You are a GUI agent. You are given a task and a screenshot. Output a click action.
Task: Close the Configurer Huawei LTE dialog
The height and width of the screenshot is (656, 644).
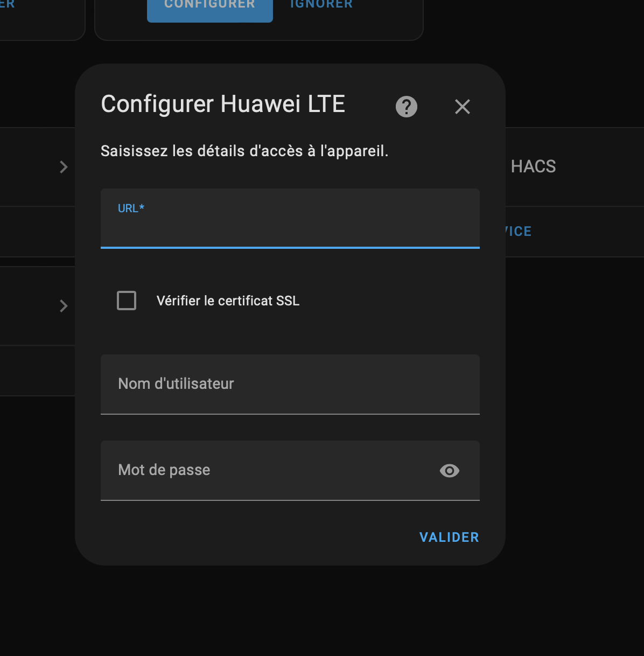pyautogui.click(x=462, y=107)
